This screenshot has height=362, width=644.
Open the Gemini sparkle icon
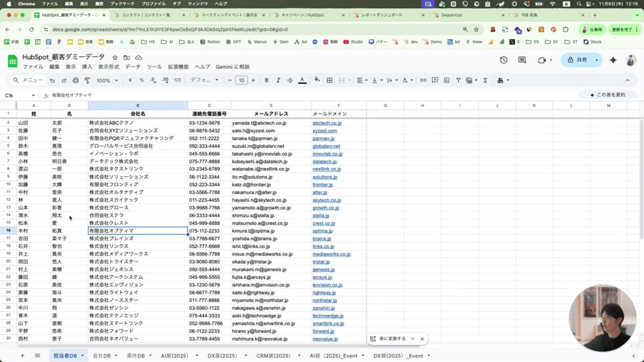click(x=613, y=60)
